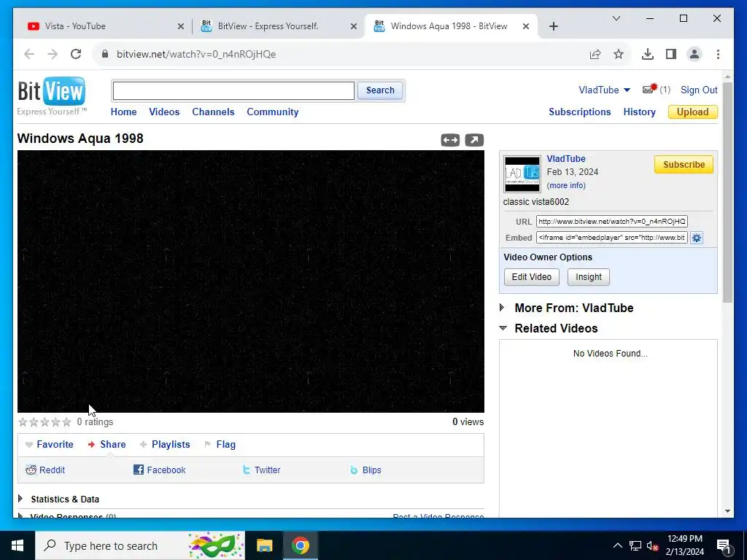Flag this video
This screenshot has width=747, height=560.
[220, 444]
